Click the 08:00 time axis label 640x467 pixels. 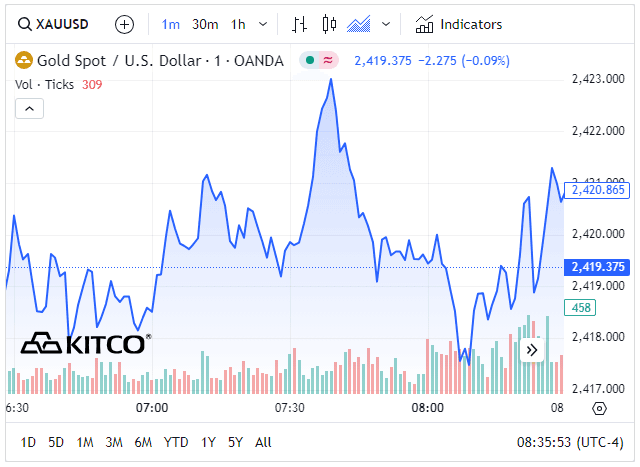point(427,408)
